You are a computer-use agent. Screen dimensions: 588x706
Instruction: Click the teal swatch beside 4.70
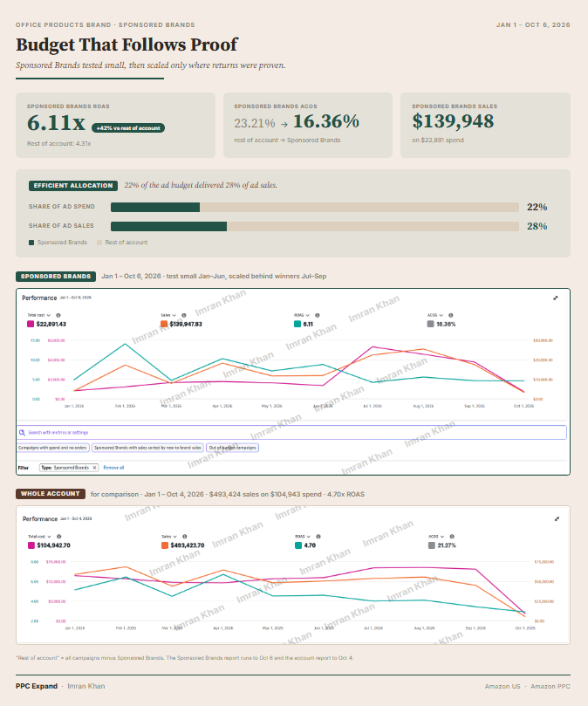pyautogui.click(x=298, y=545)
